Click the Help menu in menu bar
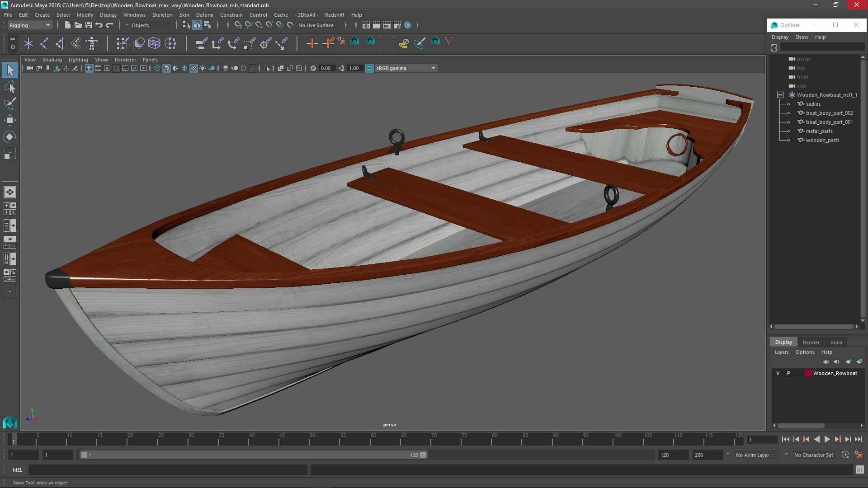This screenshot has width=868, height=488. (x=356, y=14)
